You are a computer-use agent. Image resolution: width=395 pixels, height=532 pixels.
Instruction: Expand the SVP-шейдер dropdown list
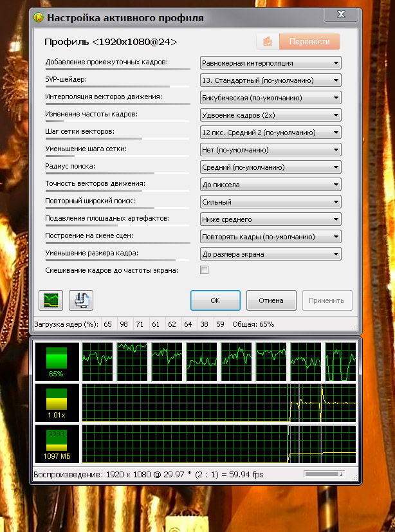coord(270,80)
